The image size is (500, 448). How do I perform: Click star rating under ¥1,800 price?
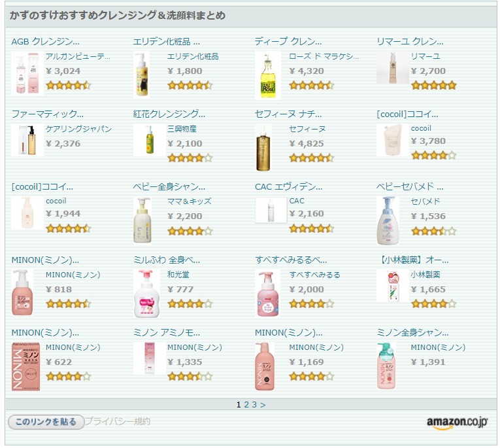190,85
